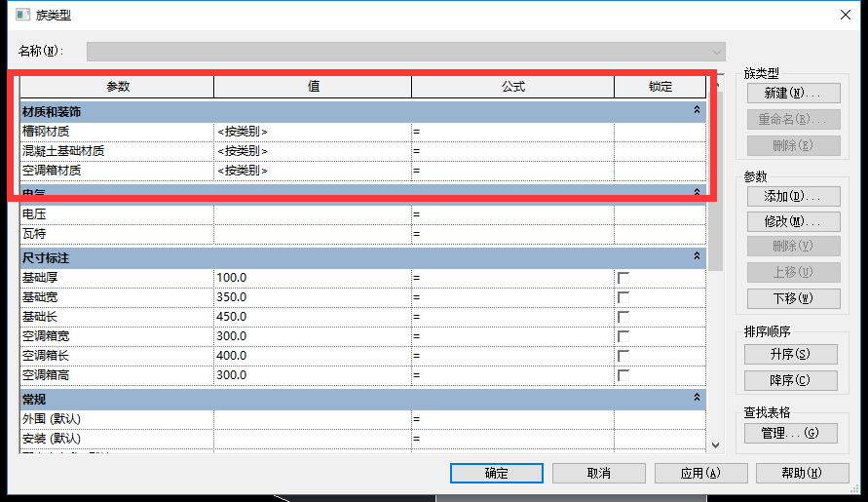The width and height of the screenshot is (868, 502).
Task: Toggle the lock checkbox for 基础厚
Action: tap(623, 278)
